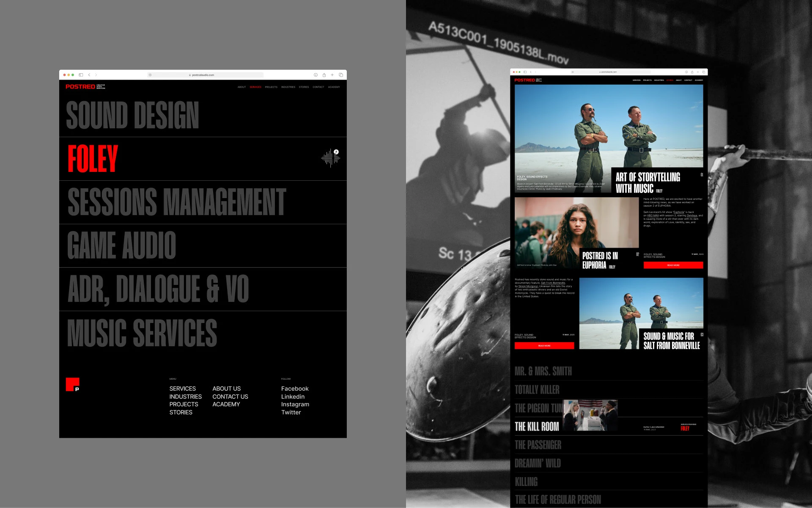Click SERVICES in the footer menu

point(183,389)
